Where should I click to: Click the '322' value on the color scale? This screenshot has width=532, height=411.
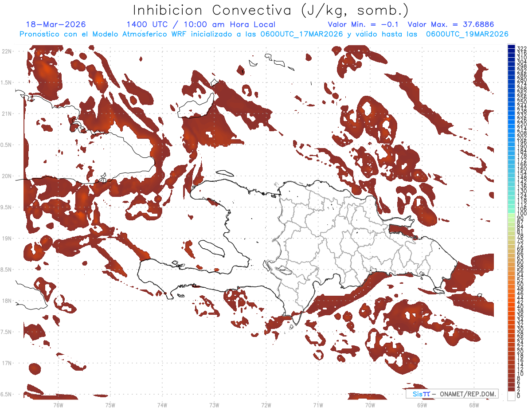click(x=522, y=48)
